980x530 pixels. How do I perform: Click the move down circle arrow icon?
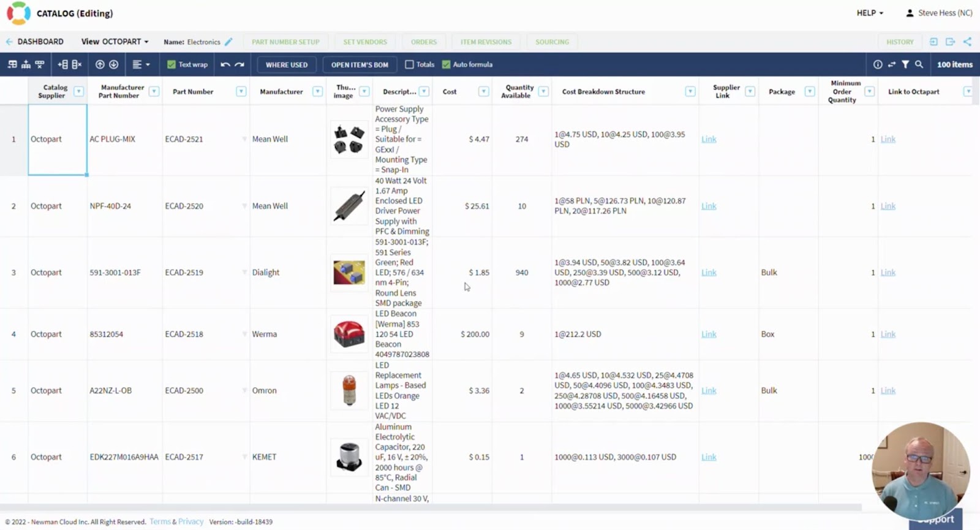point(114,64)
